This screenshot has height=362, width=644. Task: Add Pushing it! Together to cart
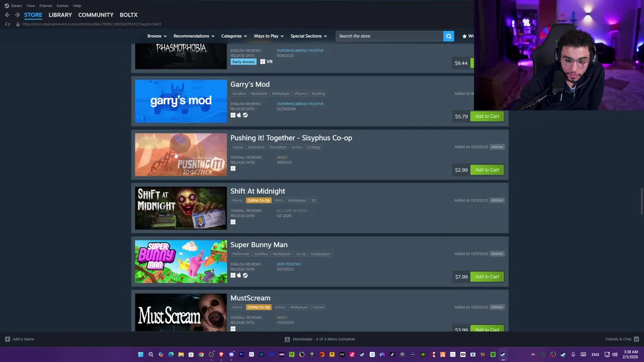tap(487, 170)
